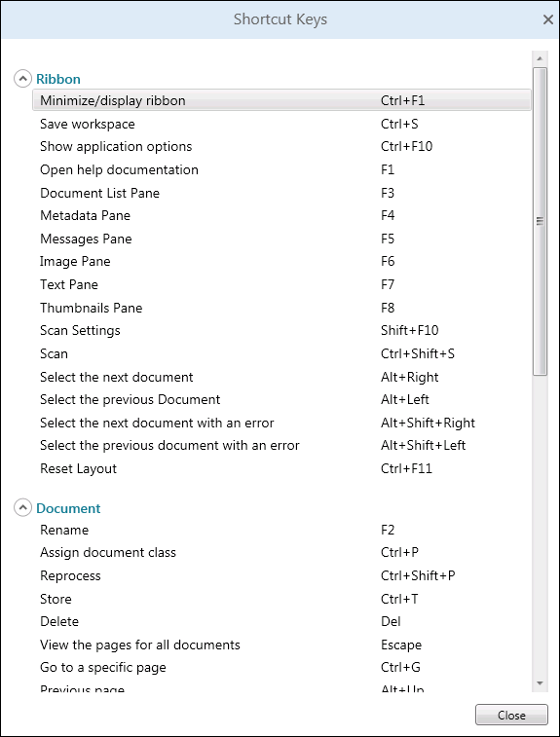Select Show application options row
Viewport: 560px width, 737px height.
coord(281,146)
